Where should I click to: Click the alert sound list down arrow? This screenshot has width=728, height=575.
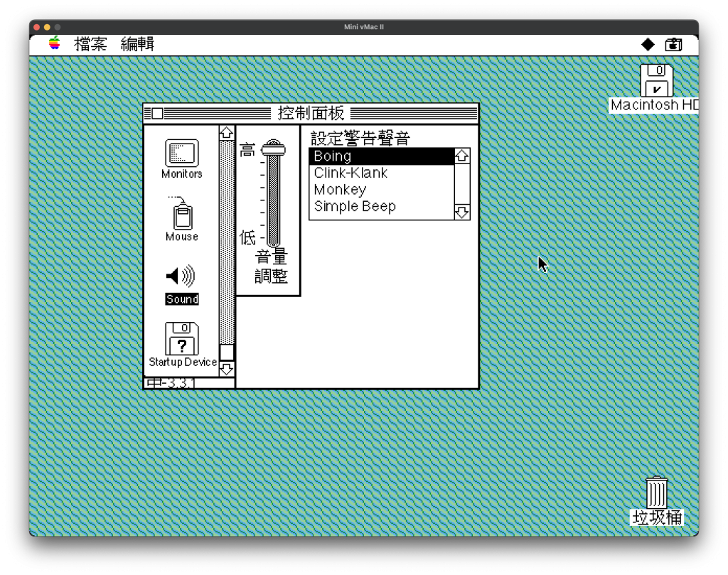[x=462, y=212]
